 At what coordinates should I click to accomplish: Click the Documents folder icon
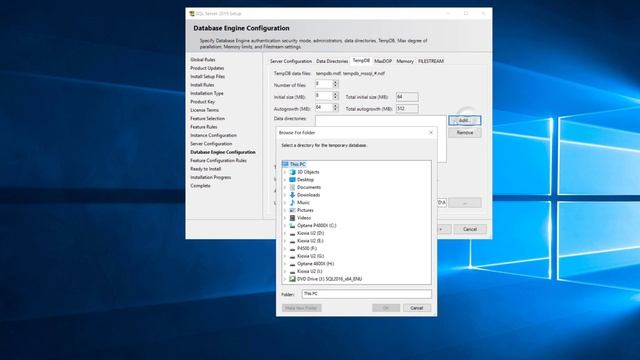click(292, 187)
